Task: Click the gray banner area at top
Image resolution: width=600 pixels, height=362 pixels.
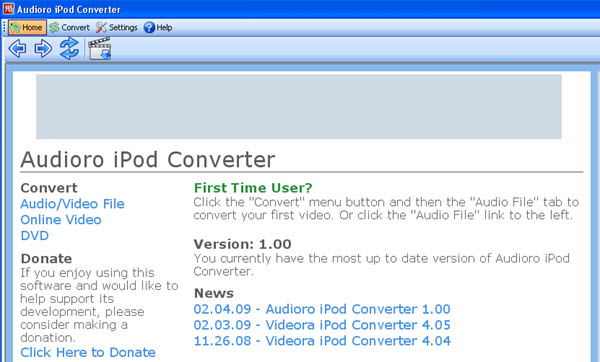Action: [x=299, y=106]
